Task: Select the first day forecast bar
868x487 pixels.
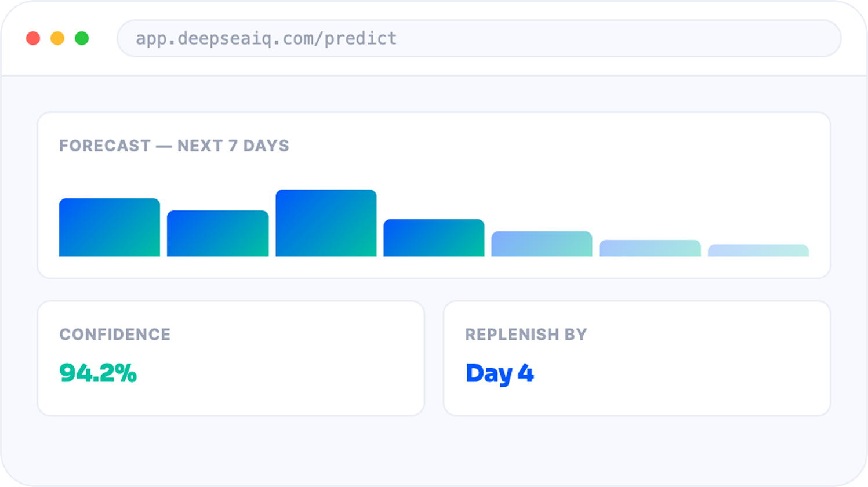Action: (110, 227)
